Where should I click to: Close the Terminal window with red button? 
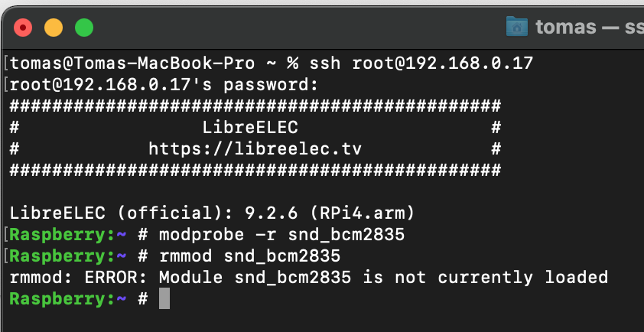[23, 28]
